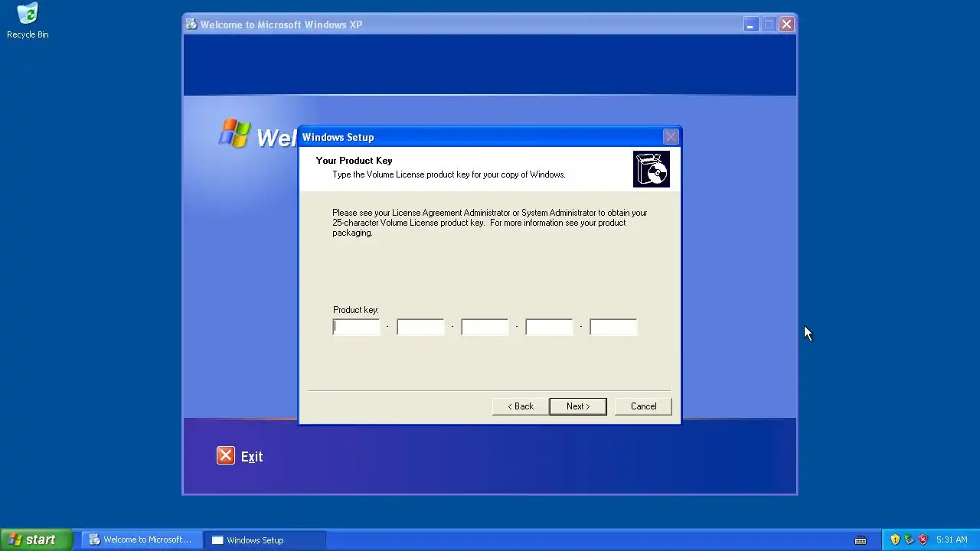
Task: Select Windows Setup taskbar button
Action: (x=265, y=540)
